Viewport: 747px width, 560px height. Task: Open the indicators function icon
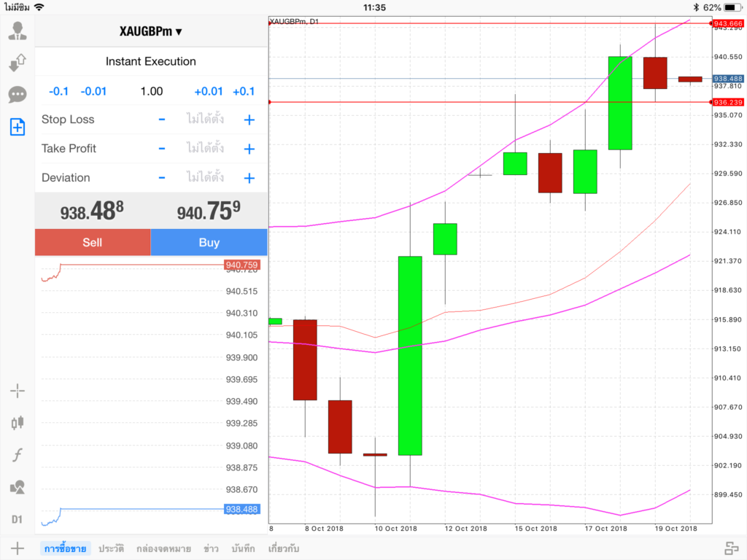click(x=18, y=455)
